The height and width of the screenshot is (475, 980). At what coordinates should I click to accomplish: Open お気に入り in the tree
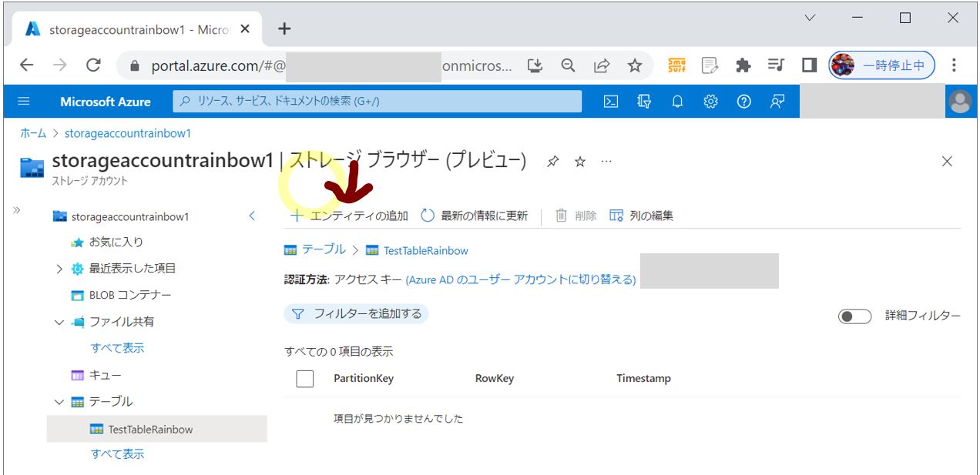pyautogui.click(x=107, y=242)
